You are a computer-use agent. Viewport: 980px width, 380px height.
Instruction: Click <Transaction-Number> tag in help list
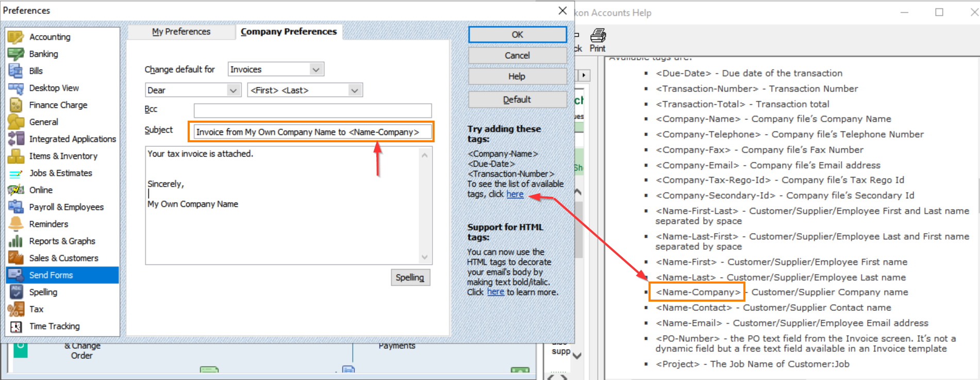pyautogui.click(x=707, y=89)
